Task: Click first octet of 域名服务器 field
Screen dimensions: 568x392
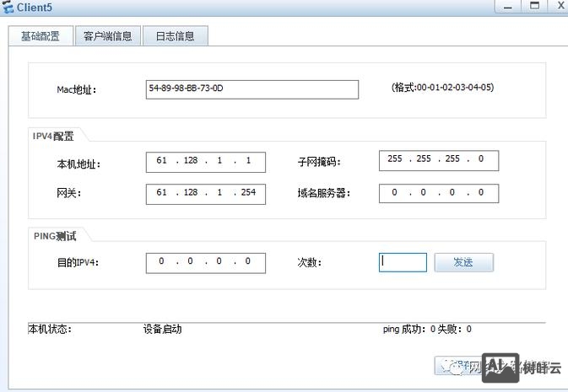Action: click(x=395, y=193)
